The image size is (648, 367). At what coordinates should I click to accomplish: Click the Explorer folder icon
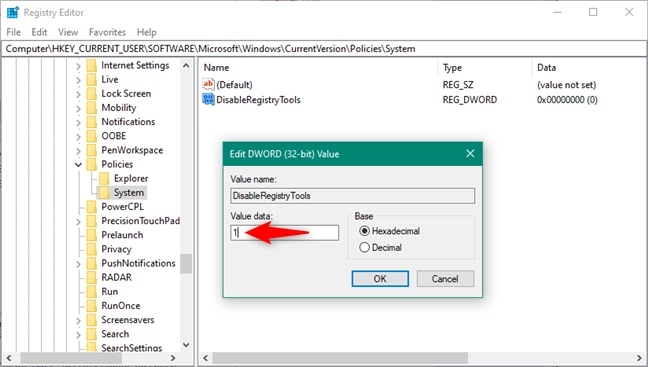click(x=105, y=178)
